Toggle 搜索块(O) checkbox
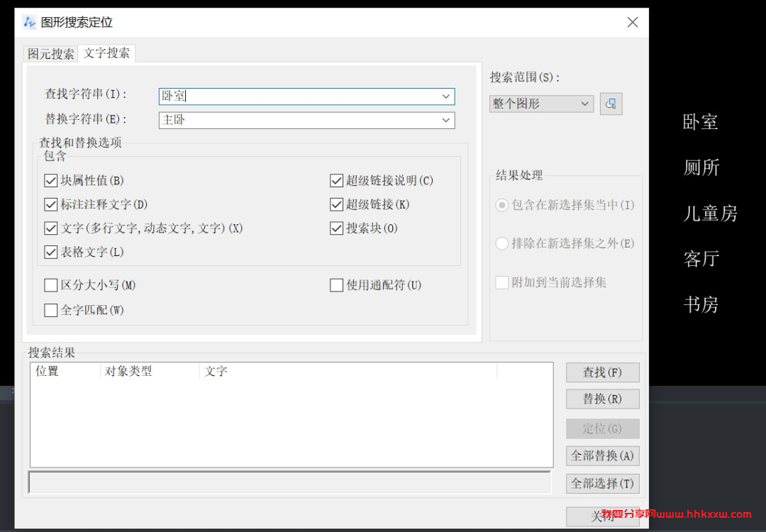The width and height of the screenshot is (766, 532). coord(337,228)
